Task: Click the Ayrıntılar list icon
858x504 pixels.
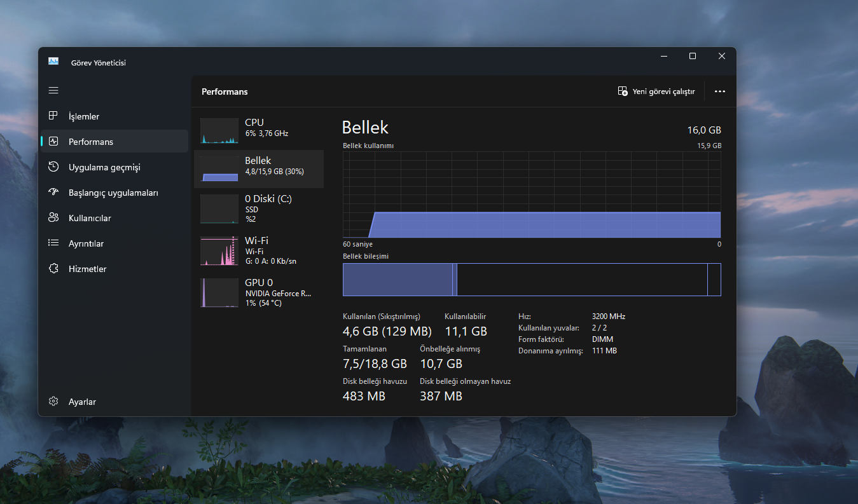Action: 53,243
